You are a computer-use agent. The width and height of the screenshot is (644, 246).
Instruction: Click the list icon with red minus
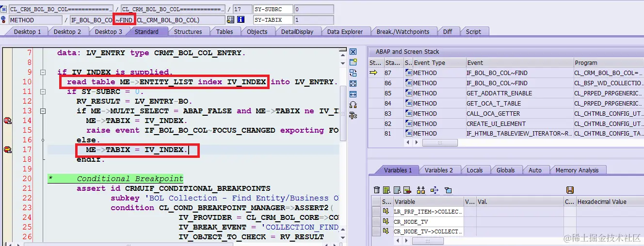[407, 190]
